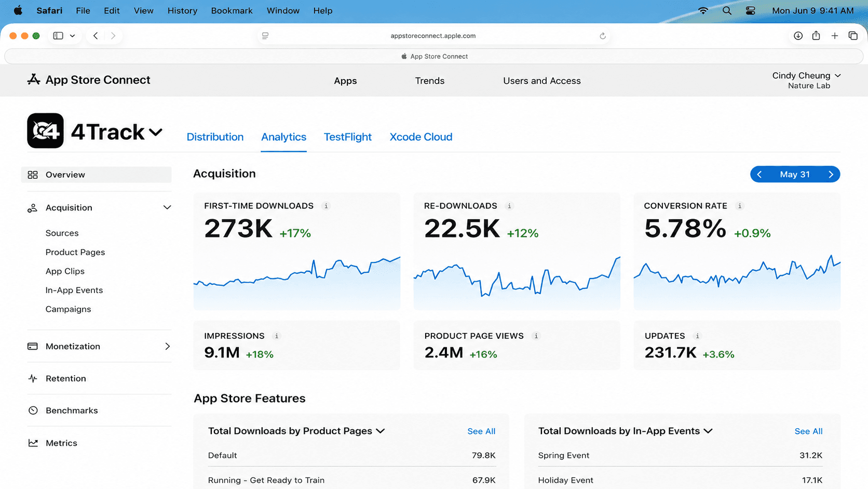The height and width of the screenshot is (489, 868).
Task: Click the 4Track app icon
Action: (x=45, y=130)
